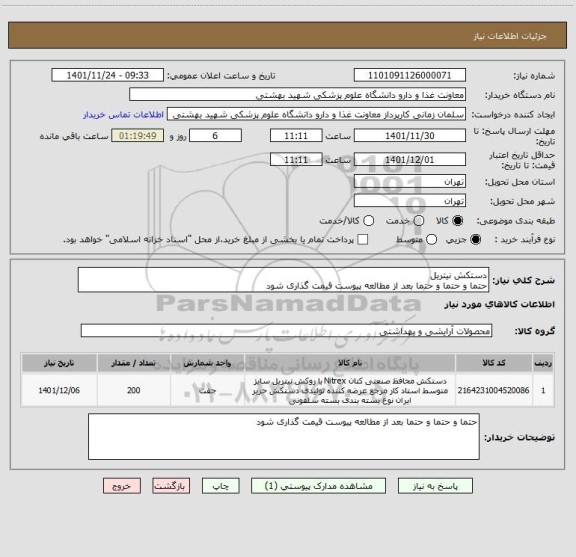The height and width of the screenshot is (557, 576).
Task: Click the unit cell جفت
Action: (x=207, y=390)
